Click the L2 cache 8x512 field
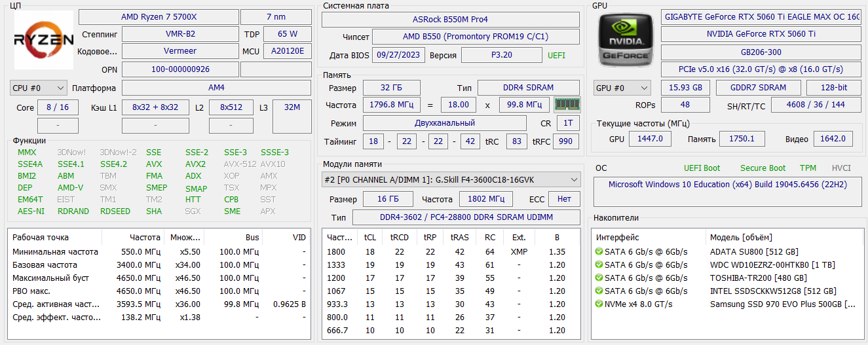The image size is (868, 345). [x=231, y=107]
